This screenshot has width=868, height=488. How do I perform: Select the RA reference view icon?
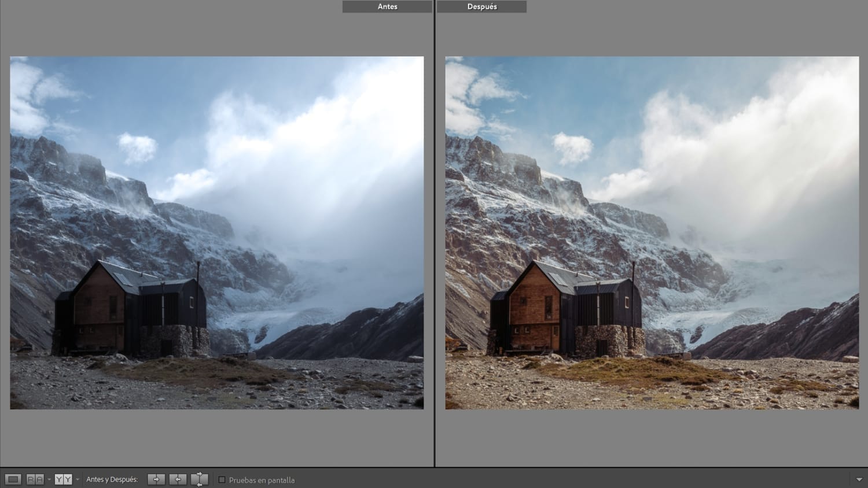[x=35, y=479]
